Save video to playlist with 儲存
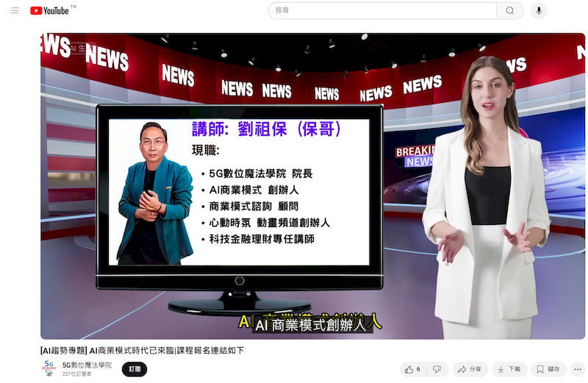Image resolution: width=588 pixels, height=383 pixels. pos(548,369)
